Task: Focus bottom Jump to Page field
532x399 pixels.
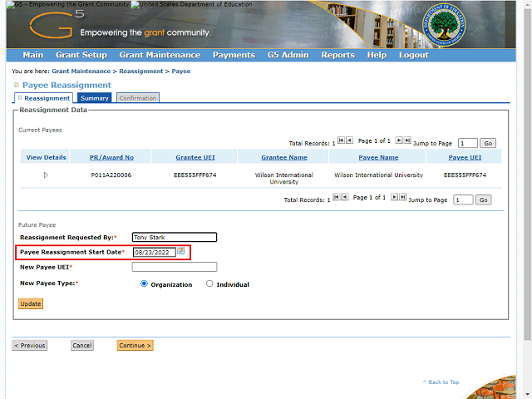Action: point(463,199)
